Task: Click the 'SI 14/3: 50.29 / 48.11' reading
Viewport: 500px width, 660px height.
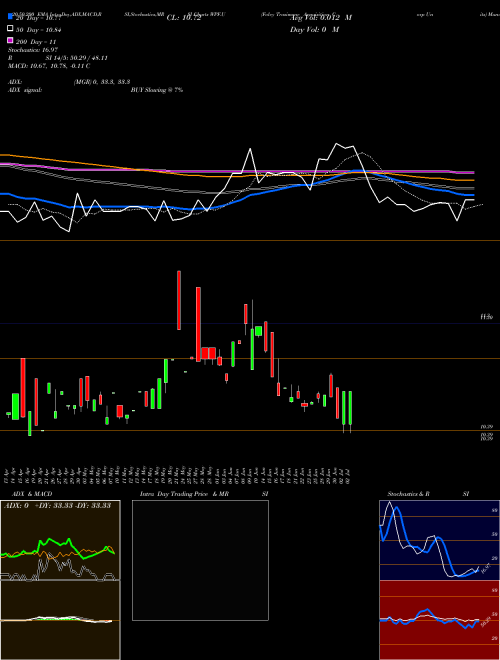Action: tap(76, 58)
